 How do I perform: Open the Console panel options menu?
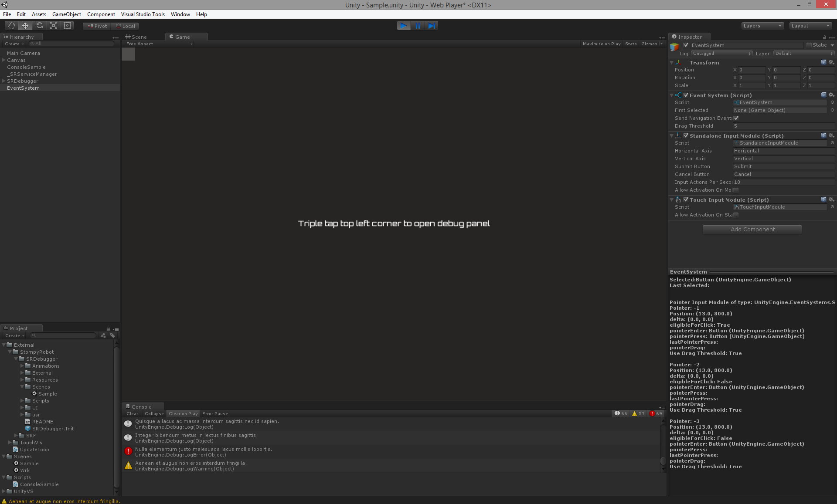pos(662,408)
